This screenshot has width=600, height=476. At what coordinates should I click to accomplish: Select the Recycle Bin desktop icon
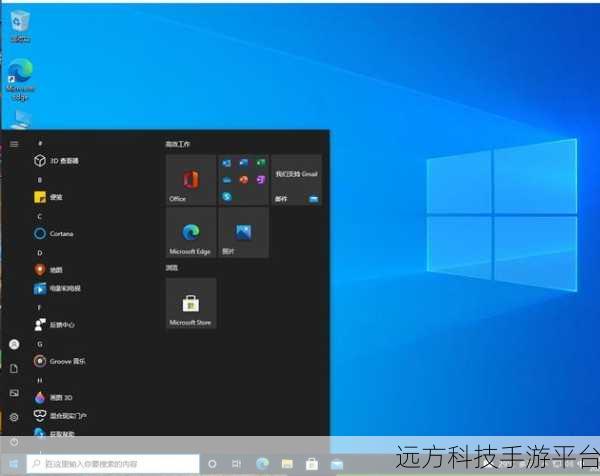20,26
